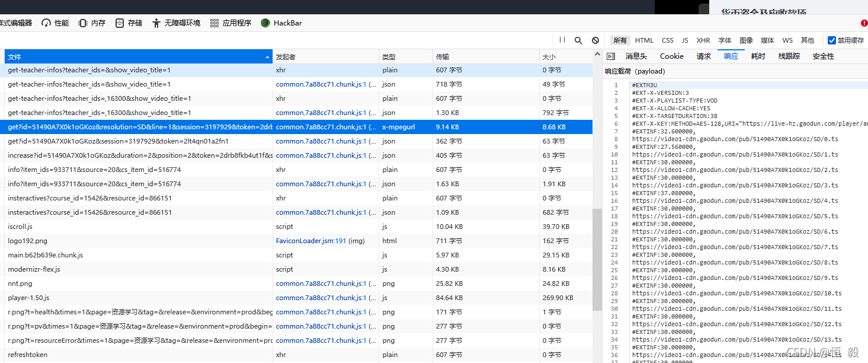
Task: Sort by the 类型 column header
Action: pyautogui.click(x=406, y=57)
